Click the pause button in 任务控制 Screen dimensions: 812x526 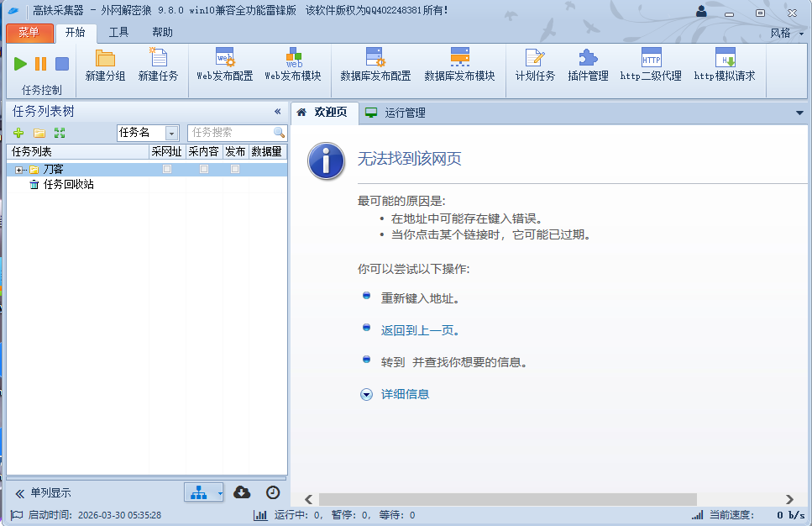39,63
